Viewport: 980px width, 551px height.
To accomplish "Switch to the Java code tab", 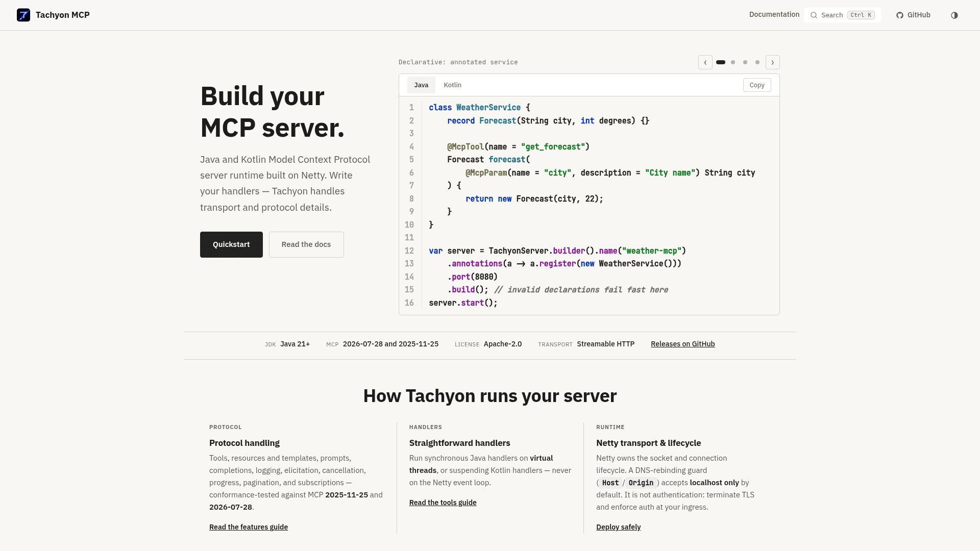I will pos(421,85).
